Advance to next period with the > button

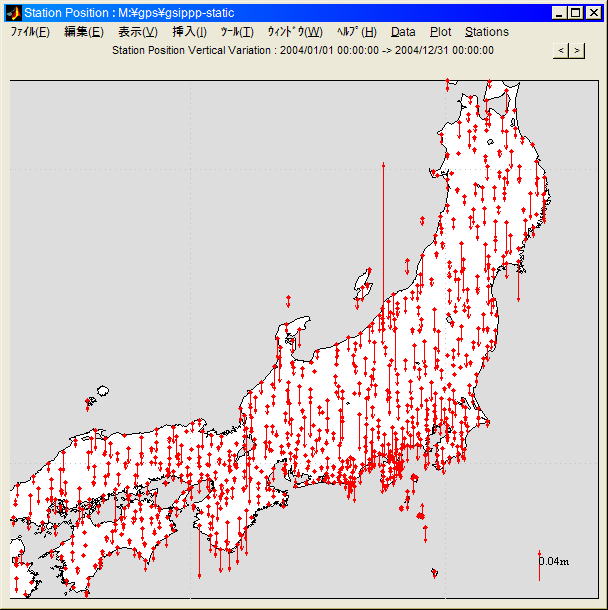click(x=577, y=50)
